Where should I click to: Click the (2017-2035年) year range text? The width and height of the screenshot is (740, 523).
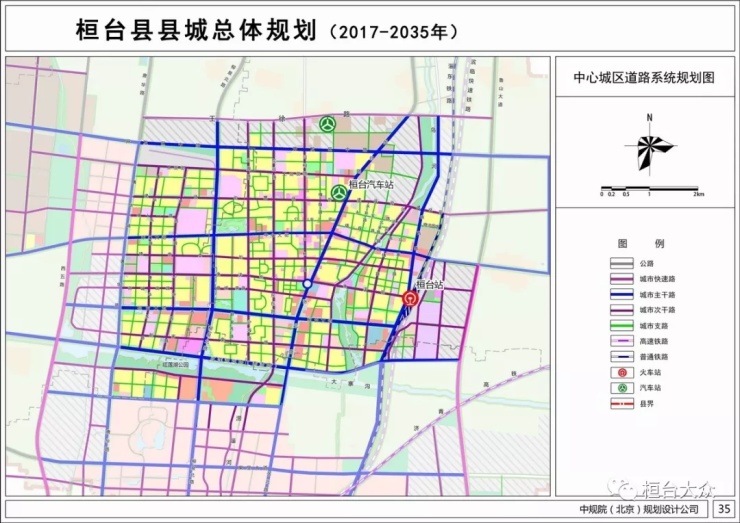click(x=392, y=32)
